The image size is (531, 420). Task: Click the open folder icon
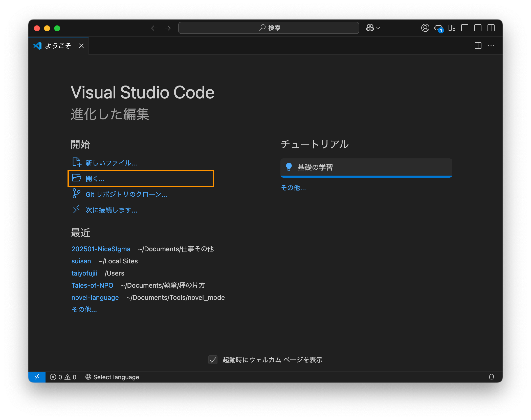(77, 178)
